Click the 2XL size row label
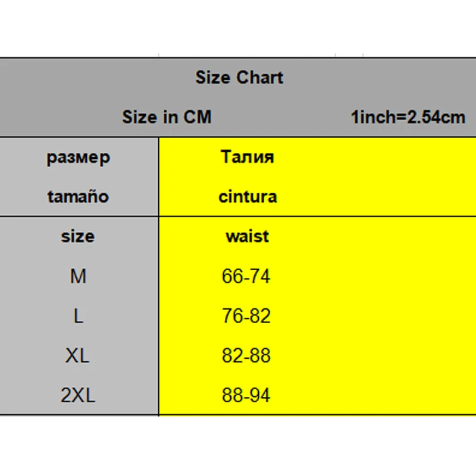Screen dimensions: 476x476 77,396
